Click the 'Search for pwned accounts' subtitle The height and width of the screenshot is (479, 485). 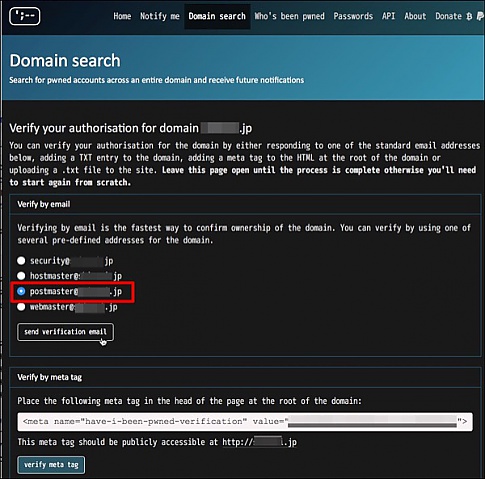157,80
